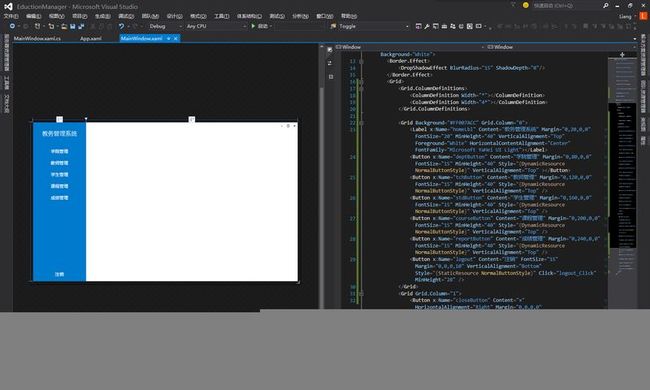Click the Undo toolbar icon

coord(121,26)
